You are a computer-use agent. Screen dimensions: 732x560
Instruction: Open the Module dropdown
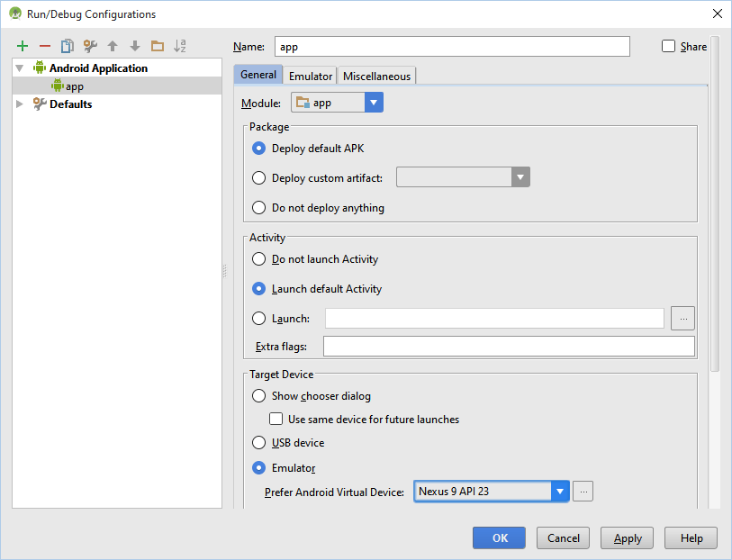coord(374,103)
